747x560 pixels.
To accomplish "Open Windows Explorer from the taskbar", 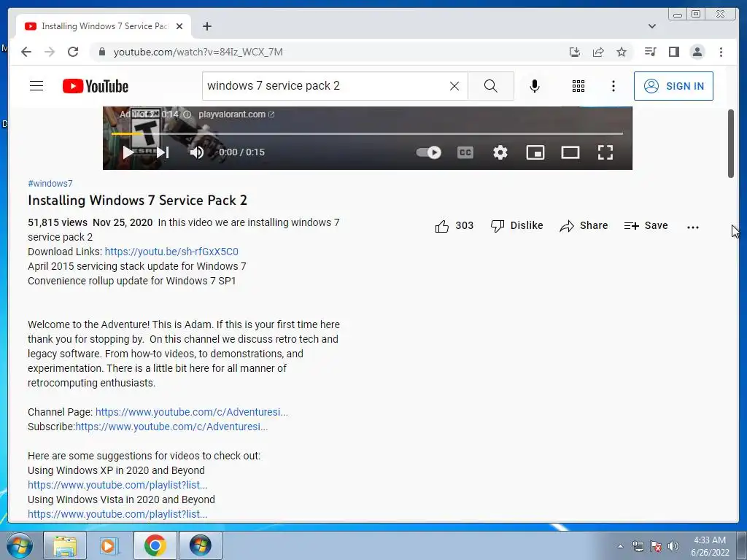I will (x=65, y=545).
